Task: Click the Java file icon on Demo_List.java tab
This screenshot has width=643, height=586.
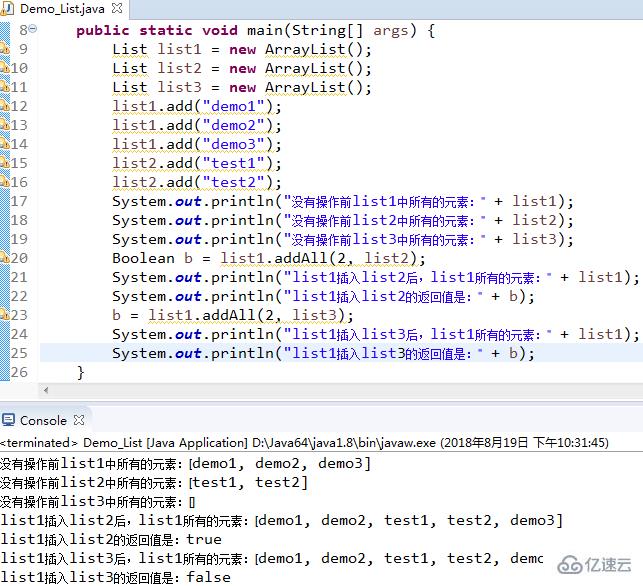Action: (8, 9)
